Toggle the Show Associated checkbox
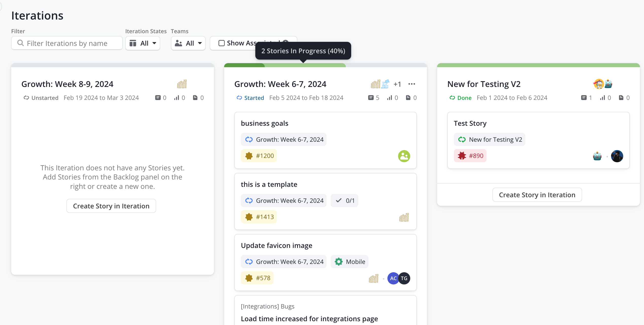This screenshot has height=325, width=644. pos(221,43)
